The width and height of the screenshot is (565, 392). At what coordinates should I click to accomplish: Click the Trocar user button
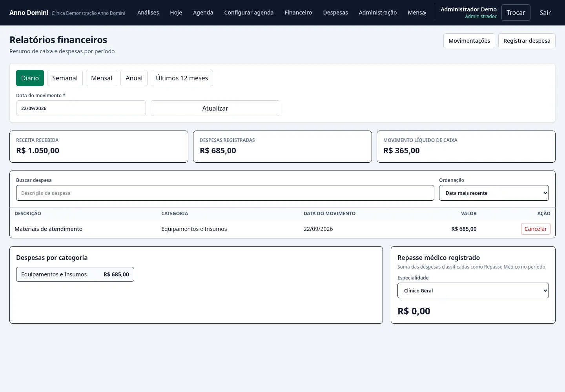516,13
